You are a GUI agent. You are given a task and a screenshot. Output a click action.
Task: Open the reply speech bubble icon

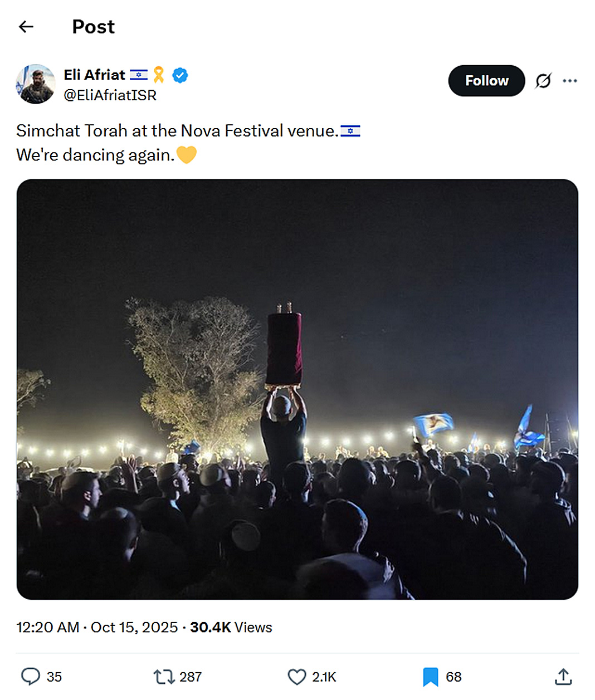pos(31,676)
